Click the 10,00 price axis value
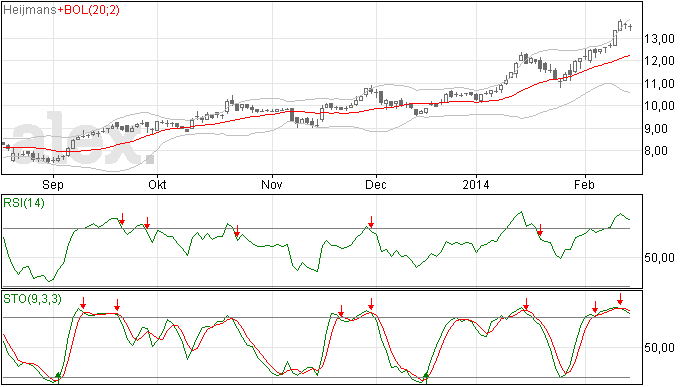 pyautogui.click(x=659, y=106)
